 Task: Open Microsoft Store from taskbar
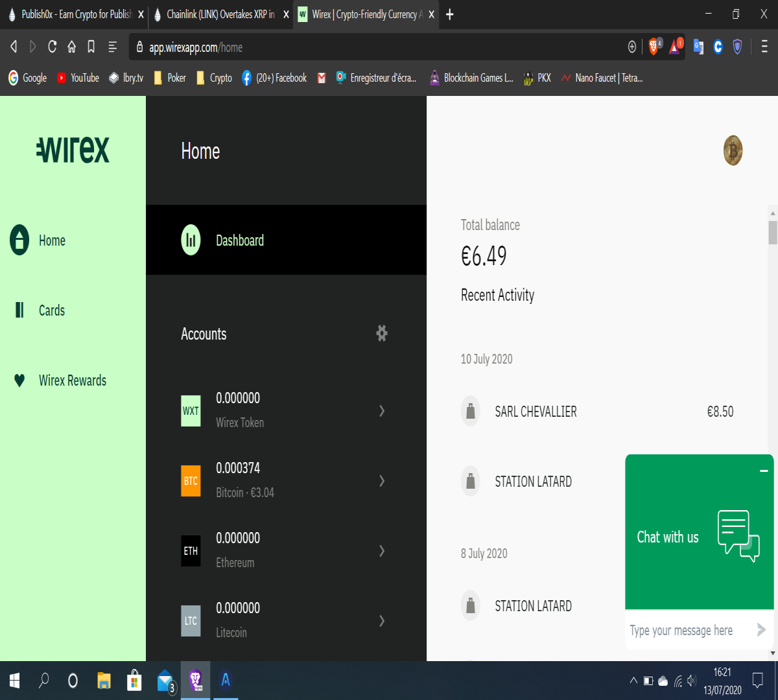(134, 681)
